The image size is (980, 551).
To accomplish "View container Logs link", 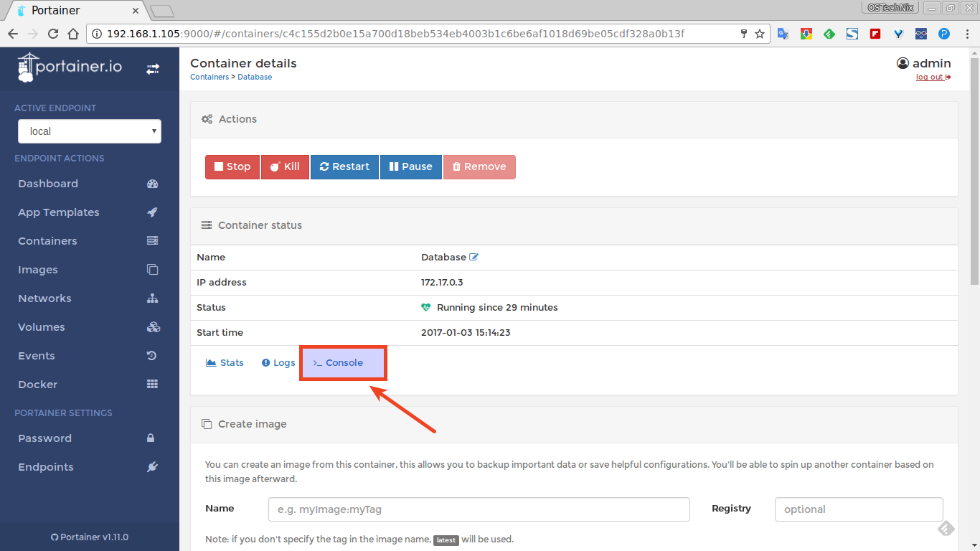I will [x=278, y=363].
